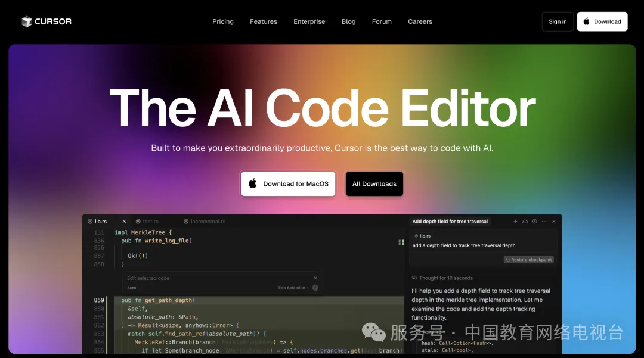Click the green diff indicator icon in editor
This screenshot has height=358, width=644.
[x=401, y=242]
